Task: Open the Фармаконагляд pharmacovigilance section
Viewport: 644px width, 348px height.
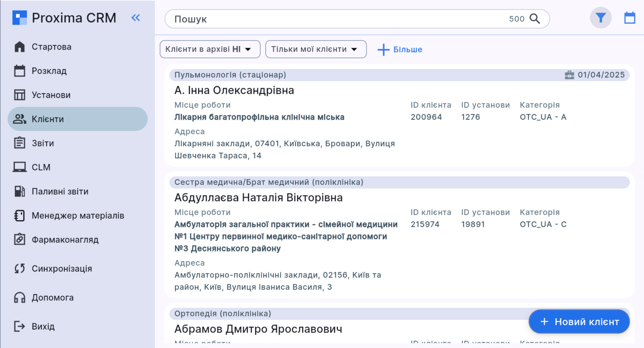Action: (65, 240)
